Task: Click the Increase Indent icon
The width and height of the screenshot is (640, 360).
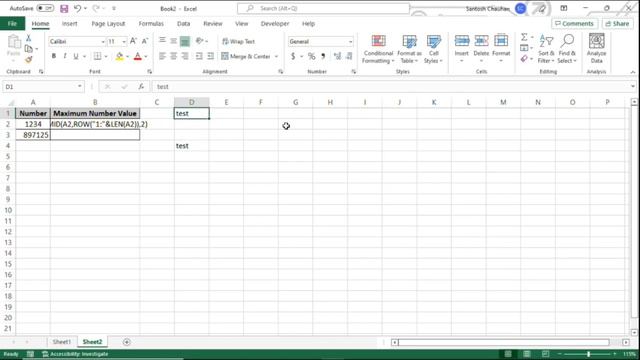Action: click(211, 56)
